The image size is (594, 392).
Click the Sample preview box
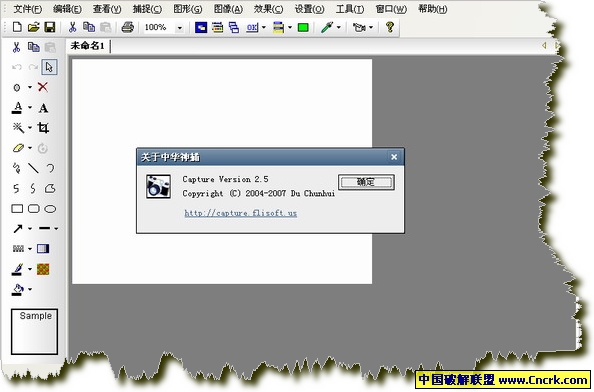pos(34,332)
